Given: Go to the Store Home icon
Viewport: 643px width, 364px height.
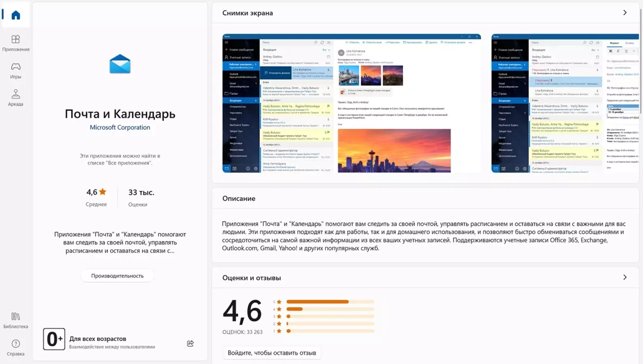Looking at the screenshot, I should [16, 15].
